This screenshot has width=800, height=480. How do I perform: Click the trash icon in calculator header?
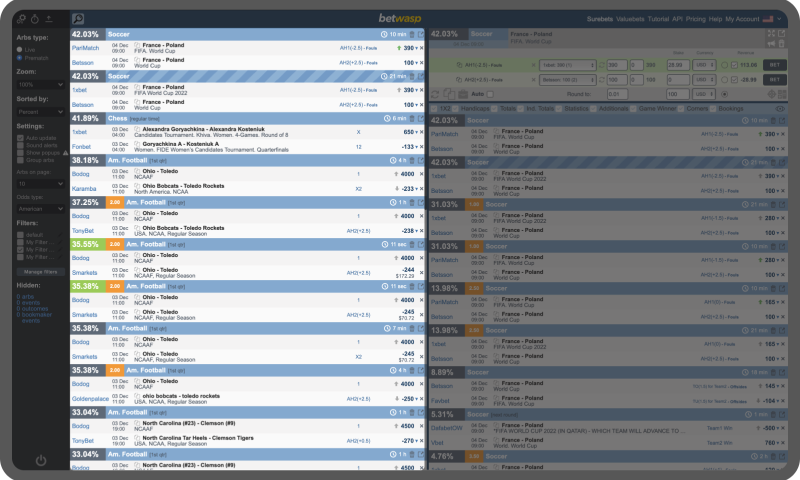[x=781, y=43]
